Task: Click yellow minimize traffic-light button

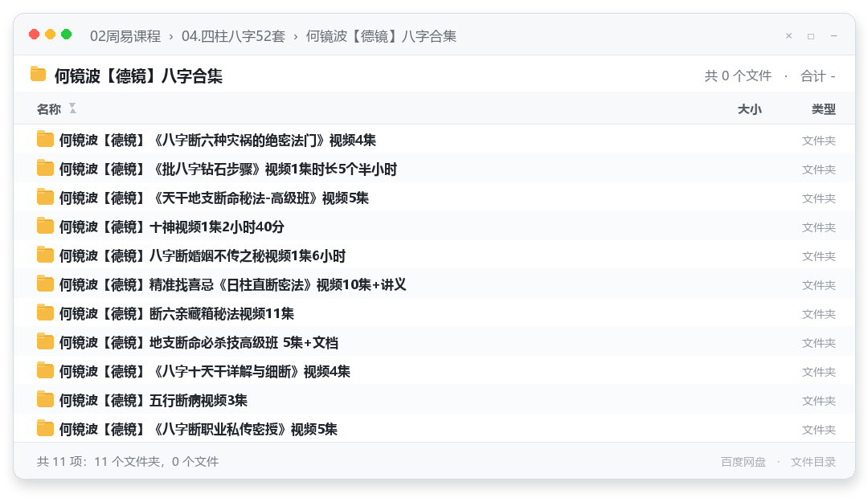Action: click(51, 35)
